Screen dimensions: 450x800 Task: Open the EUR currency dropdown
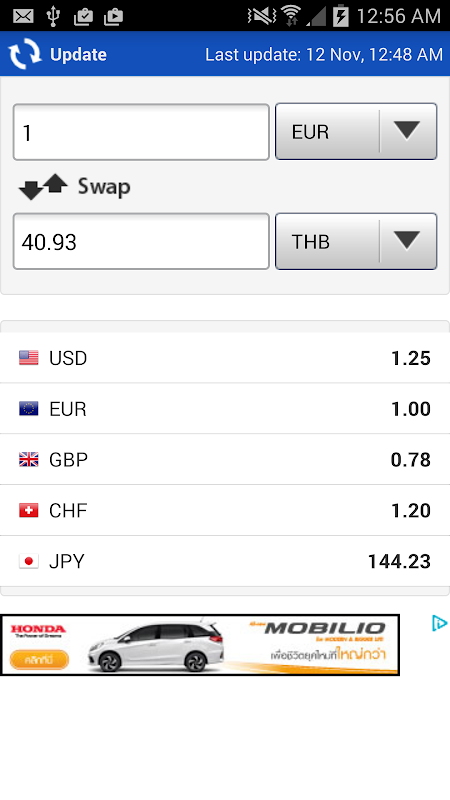coord(356,132)
